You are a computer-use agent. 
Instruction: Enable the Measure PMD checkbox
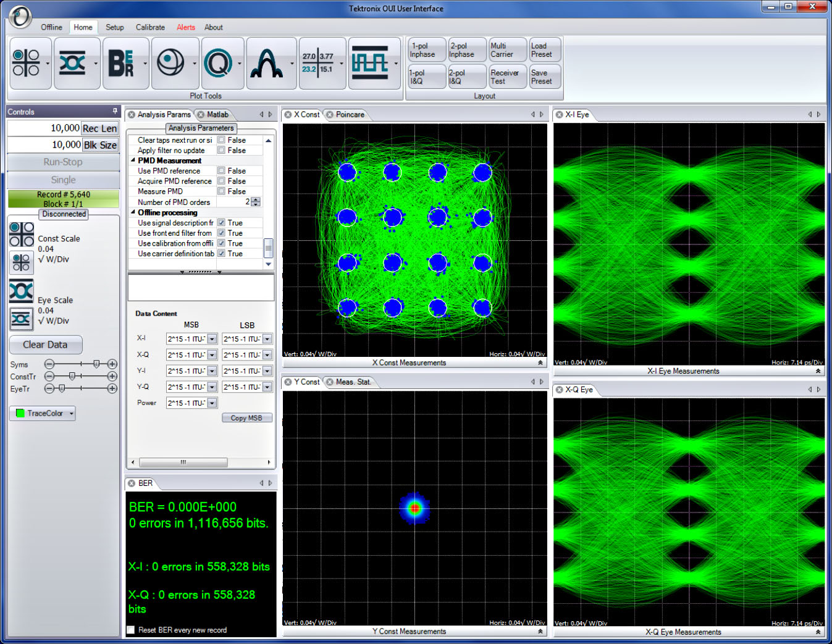coord(221,191)
